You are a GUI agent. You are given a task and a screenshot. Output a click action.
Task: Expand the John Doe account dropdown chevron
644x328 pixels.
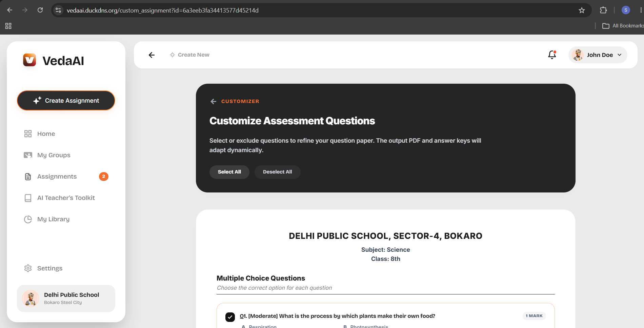click(620, 55)
